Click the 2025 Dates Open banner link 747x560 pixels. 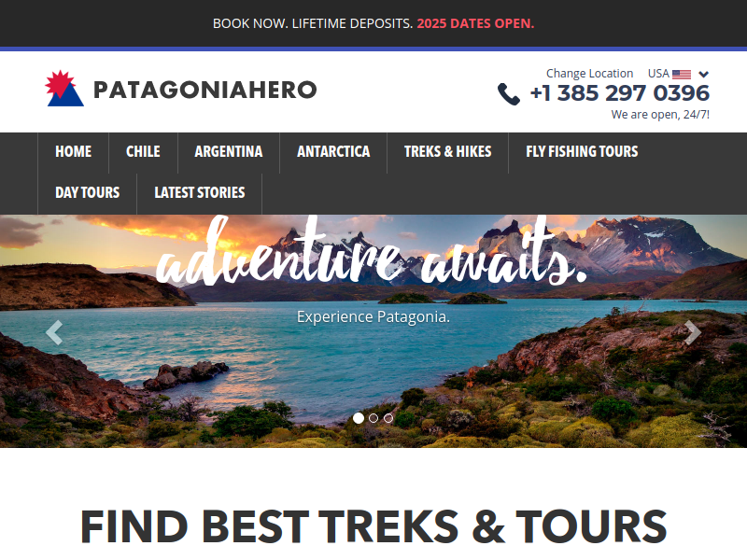[x=475, y=23]
